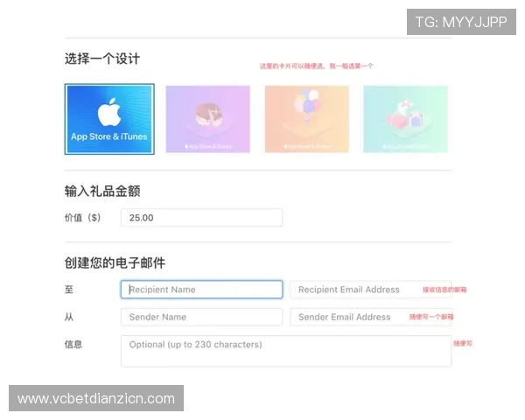Image resolution: width=525 pixels, height=420 pixels.
Task: Select the teal gift boxes card design
Action: click(x=405, y=119)
